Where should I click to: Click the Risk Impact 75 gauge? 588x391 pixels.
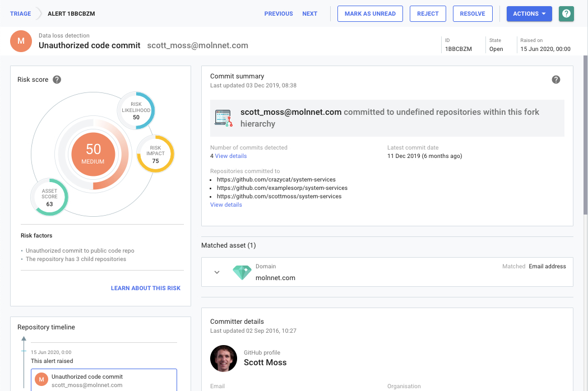(x=155, y=154)
